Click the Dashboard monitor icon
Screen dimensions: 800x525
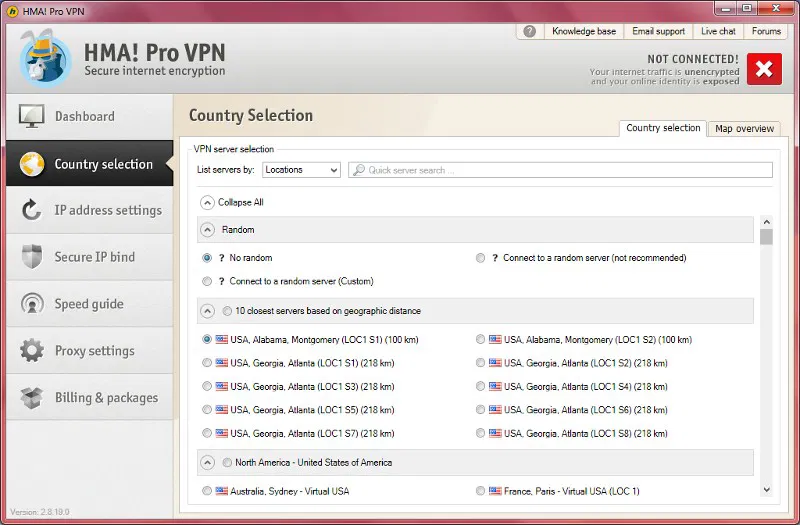point(32,116)
